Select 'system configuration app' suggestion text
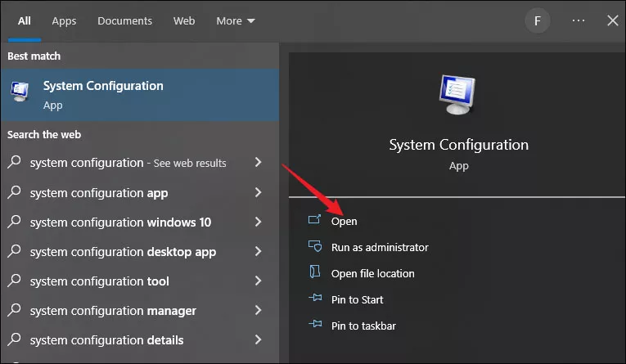Image resolution: width=626 pixels, height=364 pixels. 99,193
